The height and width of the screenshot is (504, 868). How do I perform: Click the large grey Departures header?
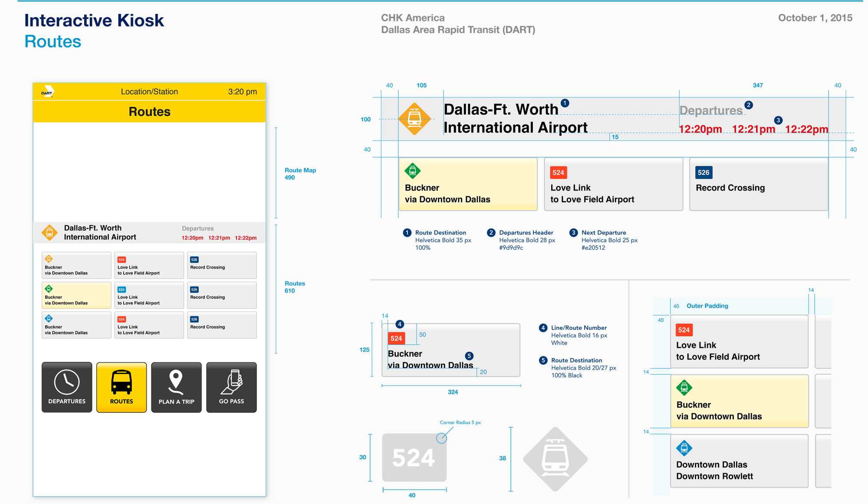point(711,111)
